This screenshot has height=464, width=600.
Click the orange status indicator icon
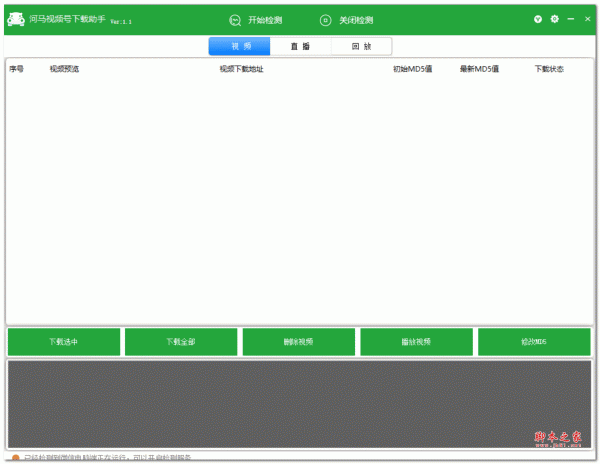[16, 458]
